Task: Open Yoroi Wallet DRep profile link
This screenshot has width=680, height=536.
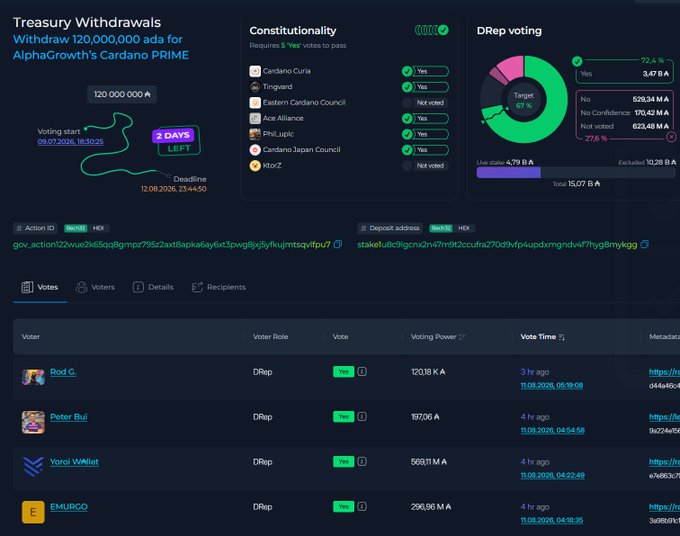Action: click(x=74, y=462)
